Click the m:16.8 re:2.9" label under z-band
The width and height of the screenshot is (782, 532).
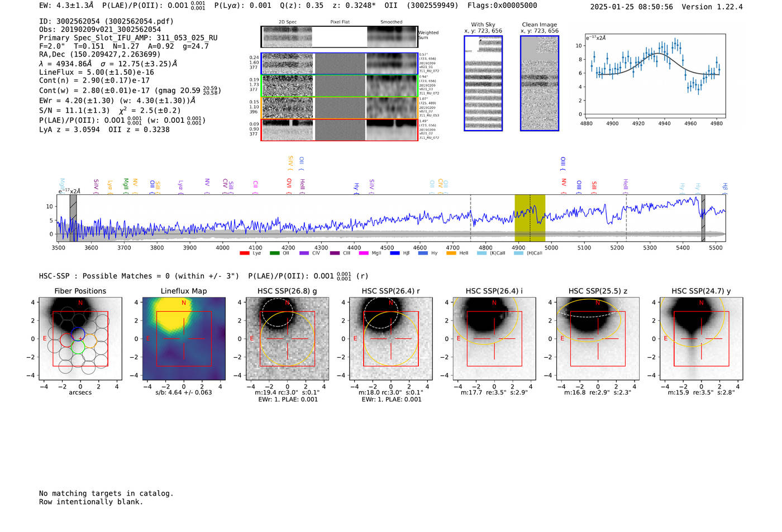(x=598, y=392)
